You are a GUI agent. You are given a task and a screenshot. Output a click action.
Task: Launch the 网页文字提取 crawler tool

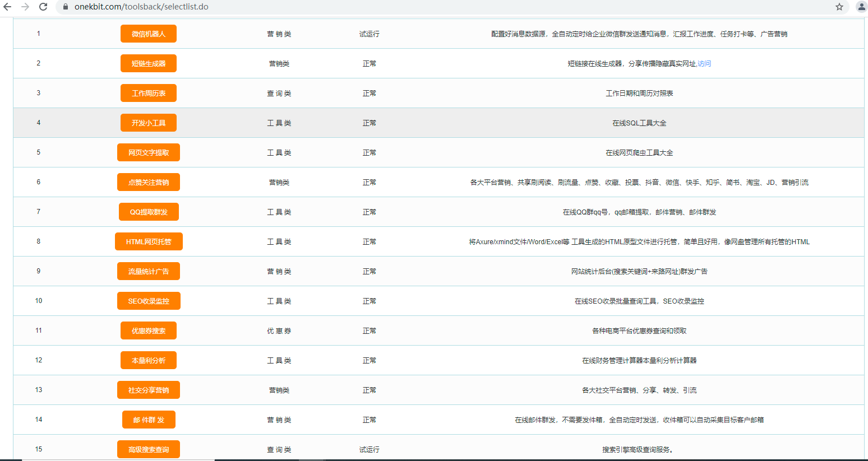click(149, 152)
